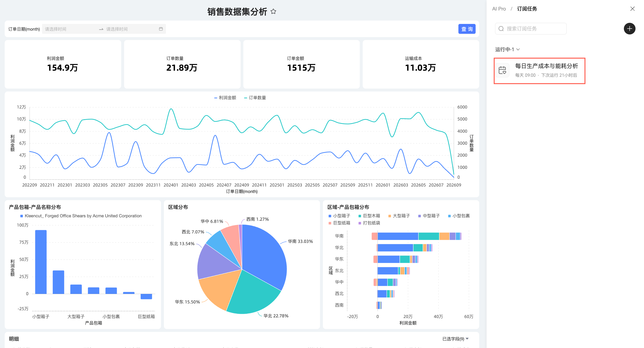Click the 订阅任务 breadcrumb label
The image size is (644, 348).
(527, 9)
